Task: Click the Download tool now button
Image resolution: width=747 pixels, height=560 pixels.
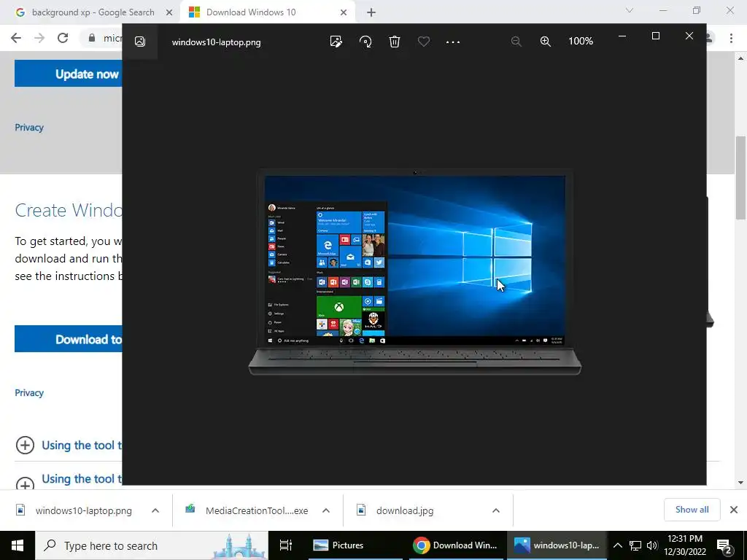Action: pos(68,338)
